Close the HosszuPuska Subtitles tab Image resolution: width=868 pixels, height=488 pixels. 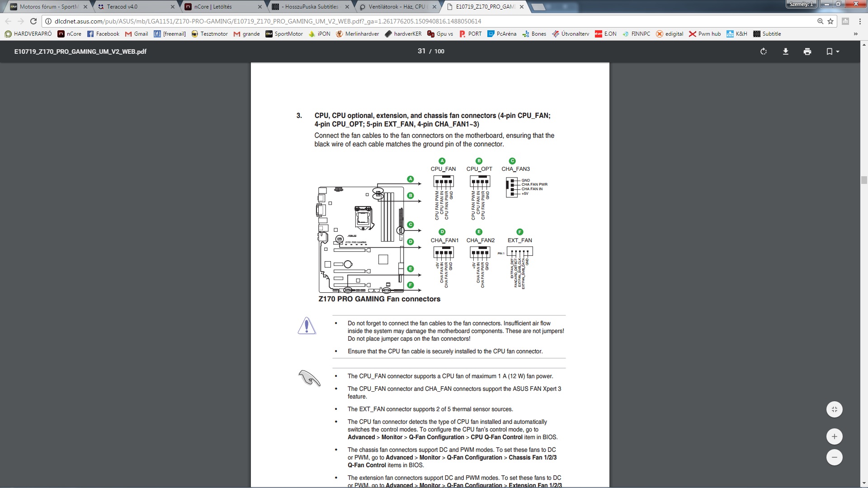pos(347,7)
